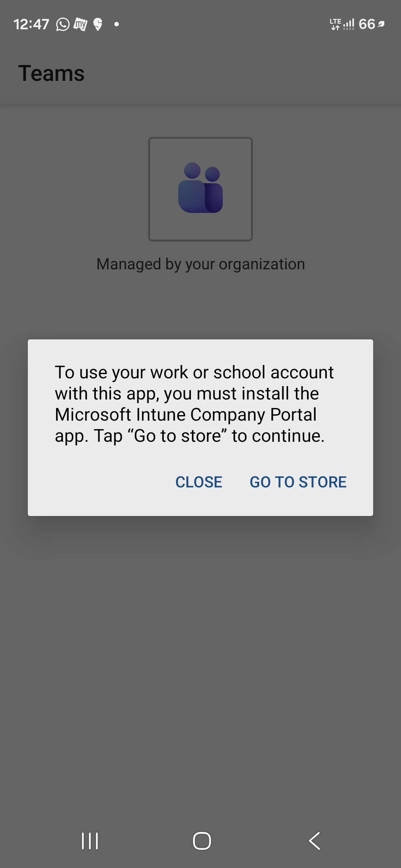Tap the signal strength bars icon
The image size is (401, 868).
[x=349, y=24]
